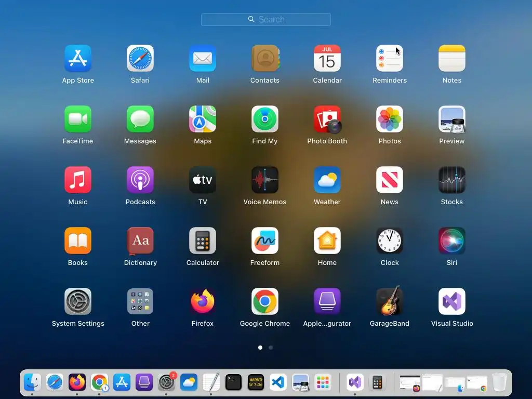Screen dimensions: 532x399
Task: Open Contacts
Action: (265, 58)
